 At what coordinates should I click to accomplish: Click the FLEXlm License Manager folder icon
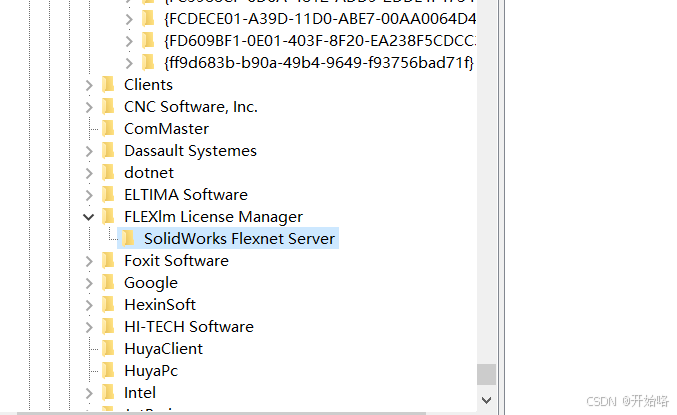click(108, 217)
